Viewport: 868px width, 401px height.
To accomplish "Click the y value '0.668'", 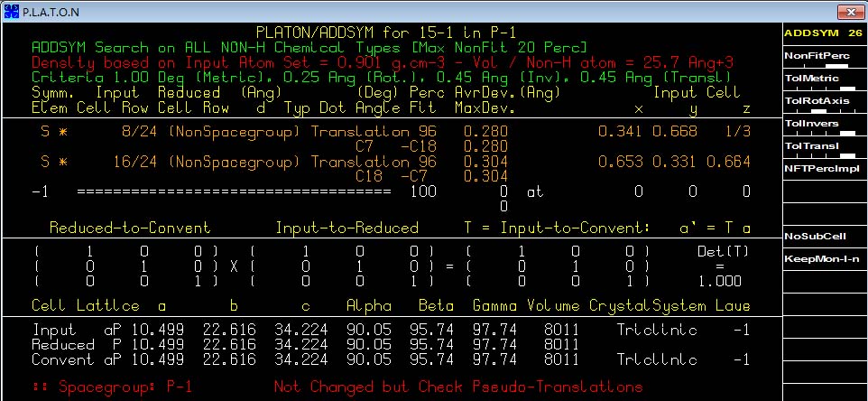I will tap(674, 132).
